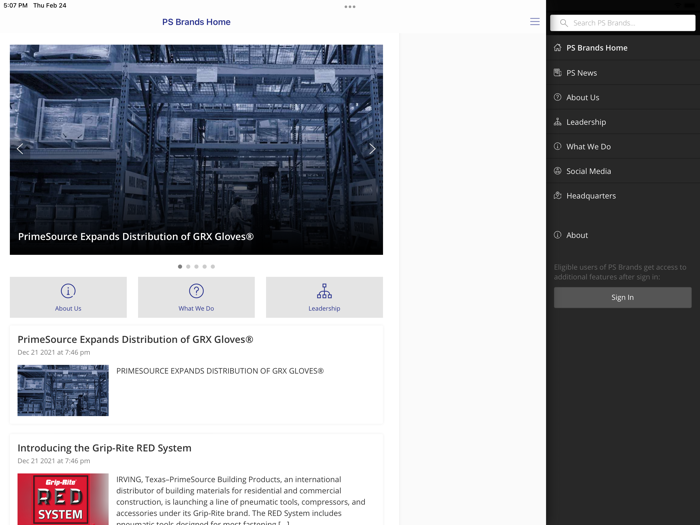Open About Us in side menu

pyautogui.click(x=623, y=97)
